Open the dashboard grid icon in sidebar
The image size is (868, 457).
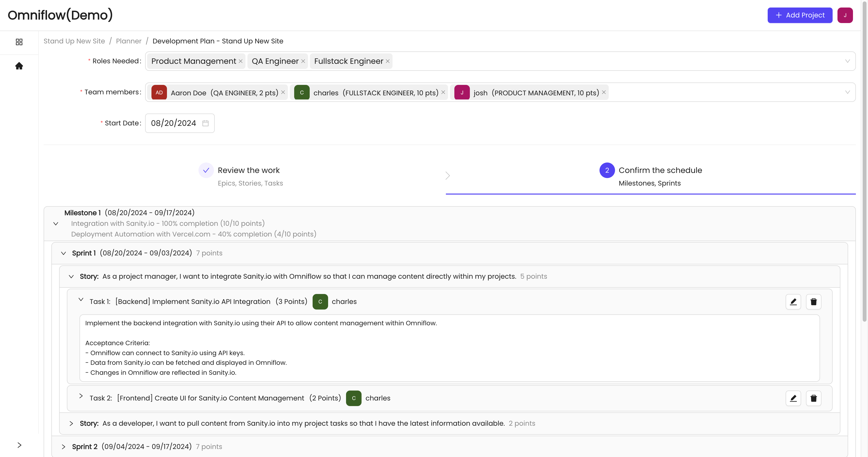[19, 42]
